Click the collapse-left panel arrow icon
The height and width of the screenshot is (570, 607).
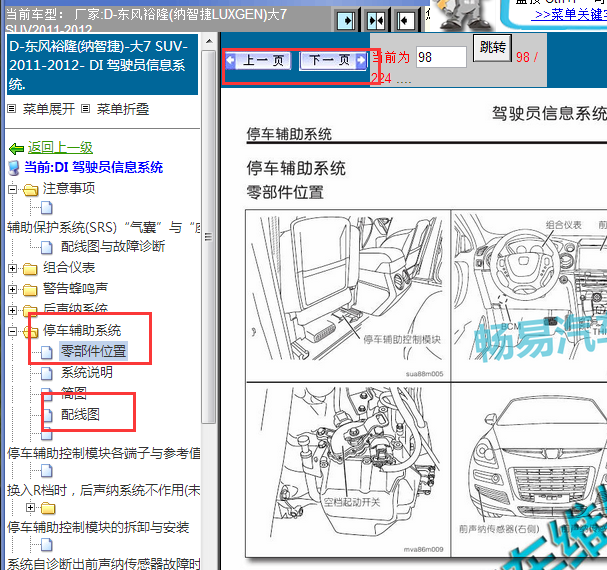[405, 20]
